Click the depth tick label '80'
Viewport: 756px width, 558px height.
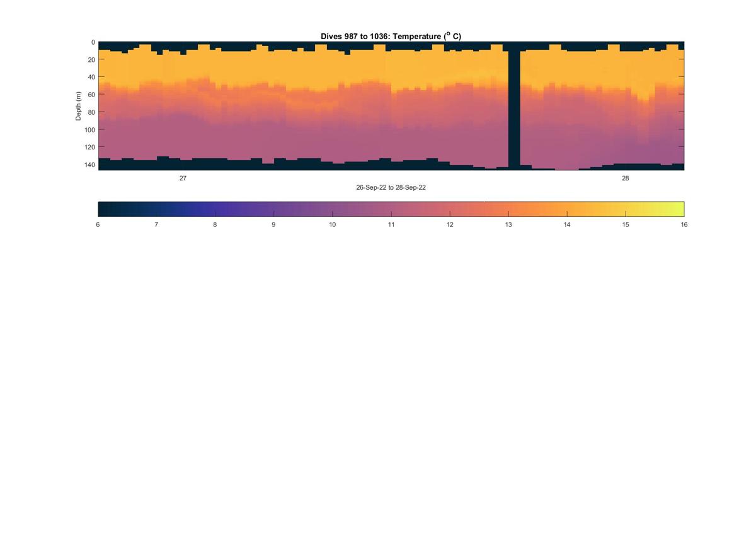click(91, 112)
